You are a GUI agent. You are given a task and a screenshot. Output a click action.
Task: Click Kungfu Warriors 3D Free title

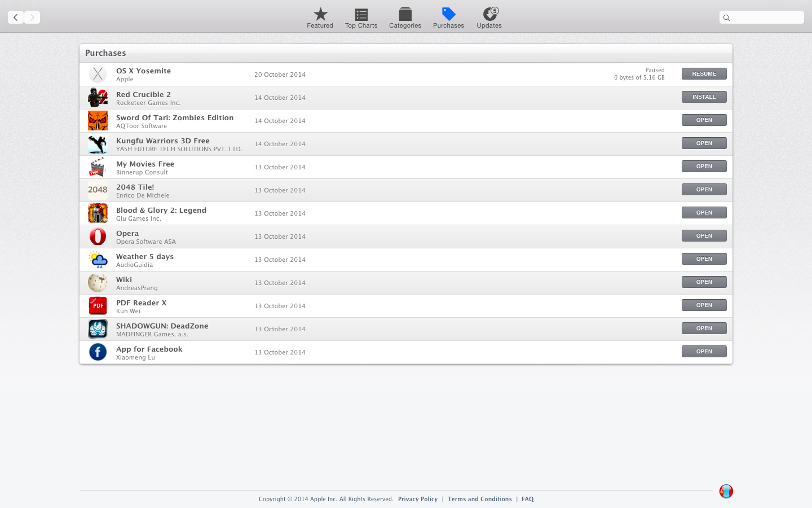(163, 141)
